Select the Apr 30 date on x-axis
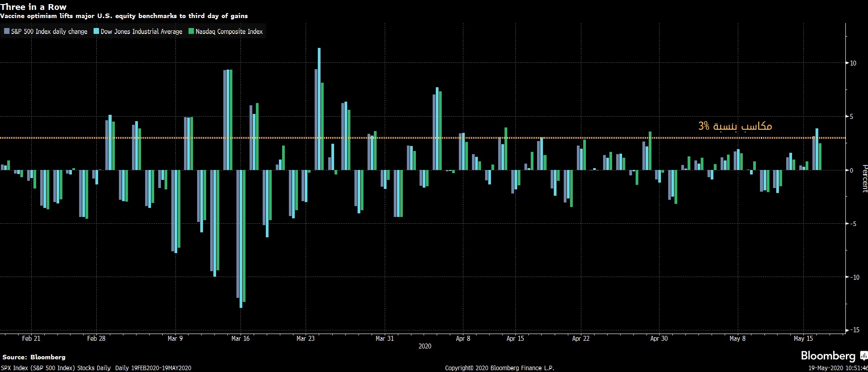Viewport: 868px width, 372px height. click(x=659, y=339)
